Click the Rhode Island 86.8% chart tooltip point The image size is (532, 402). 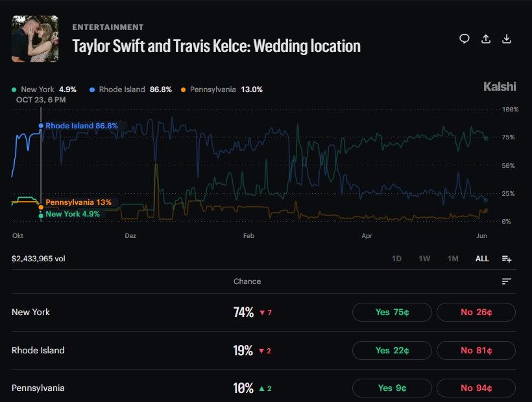(41, 126)
